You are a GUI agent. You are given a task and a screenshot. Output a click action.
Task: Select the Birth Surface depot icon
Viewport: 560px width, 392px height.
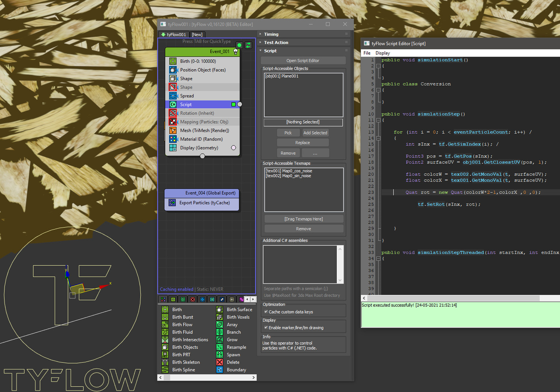click(220, 310)
